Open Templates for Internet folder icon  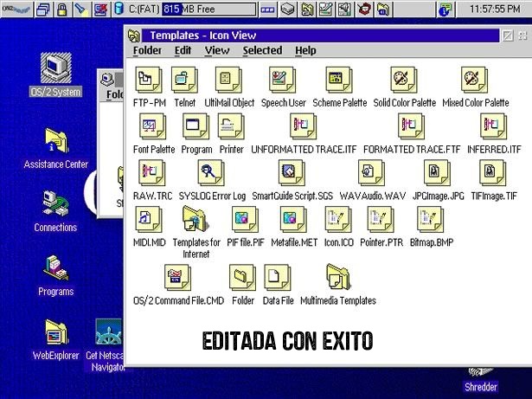pos(195,219)
